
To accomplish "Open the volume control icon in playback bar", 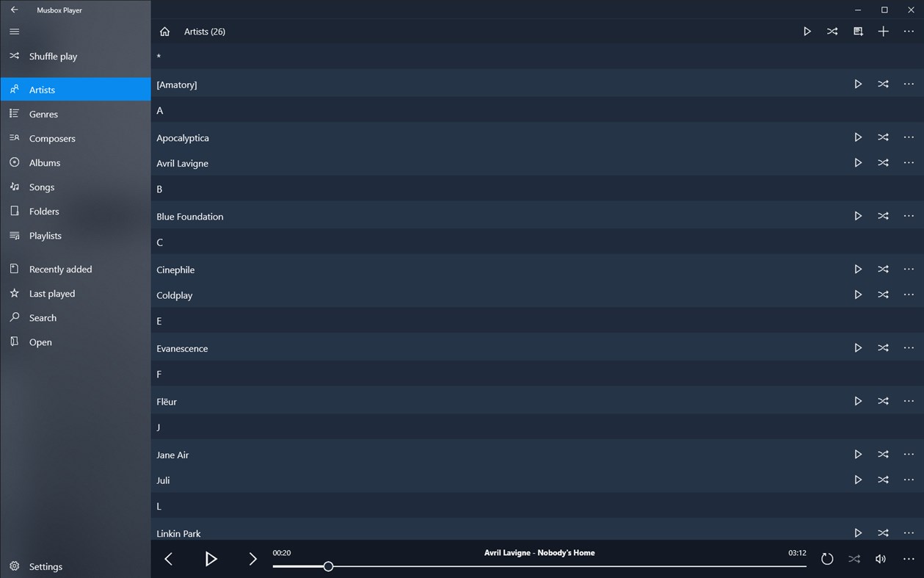I will (881, 559).
